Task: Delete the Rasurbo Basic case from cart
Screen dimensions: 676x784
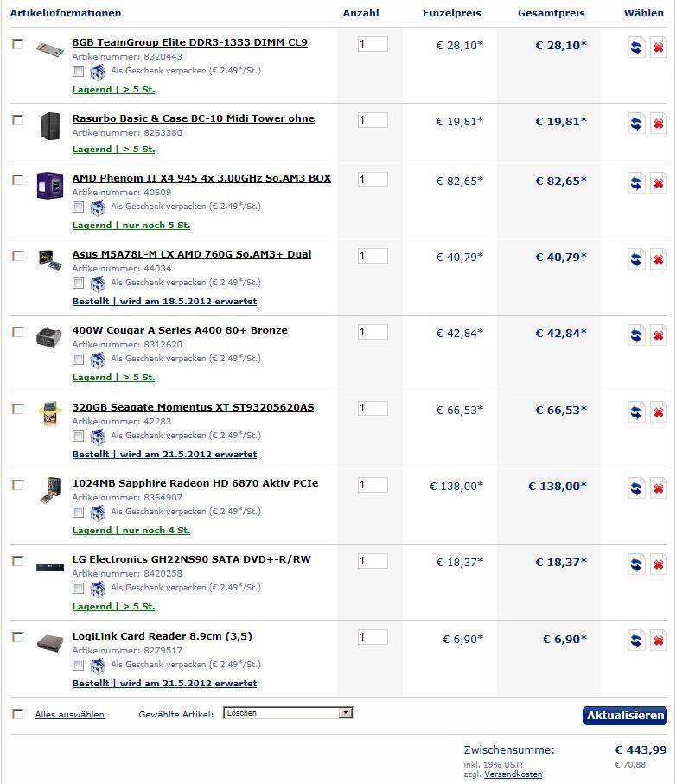Action: pyautogui.click(x=658, y=124)
